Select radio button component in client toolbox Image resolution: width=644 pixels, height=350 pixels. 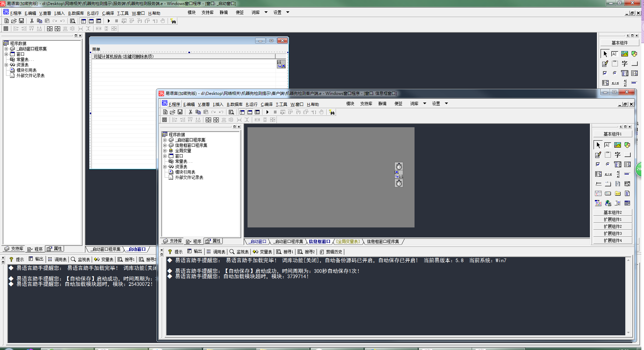pyautogui.click(x=608, y=164)
